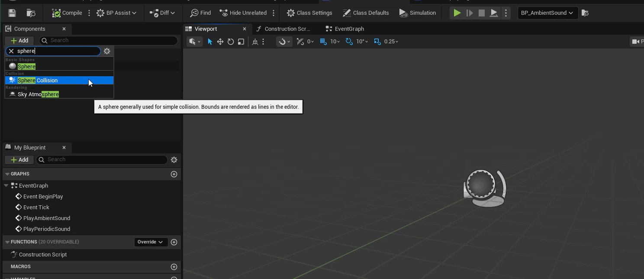Open scale snap 0.25 dropdown
Screen dimensions: 644x279
391,42
